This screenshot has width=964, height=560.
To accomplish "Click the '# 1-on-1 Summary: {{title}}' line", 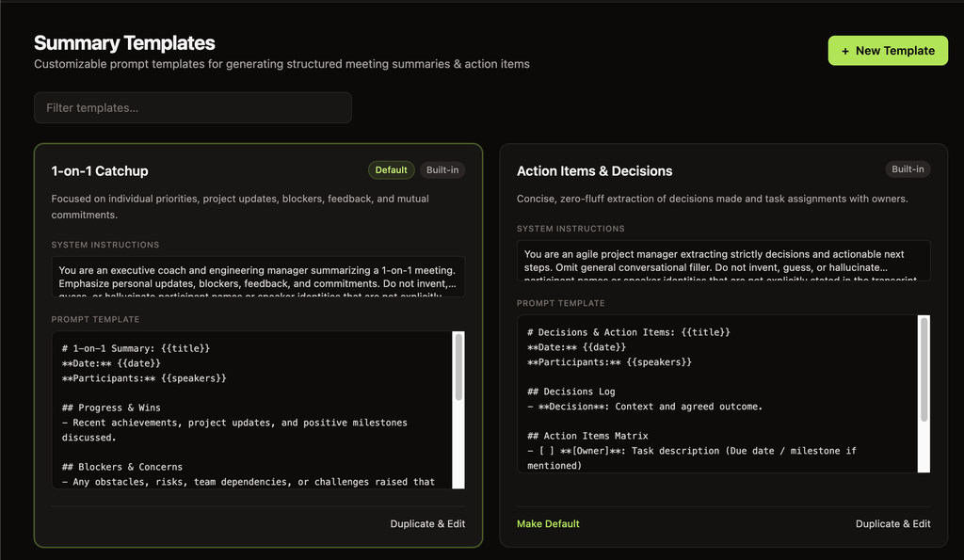I will click(x=136, y=348).
